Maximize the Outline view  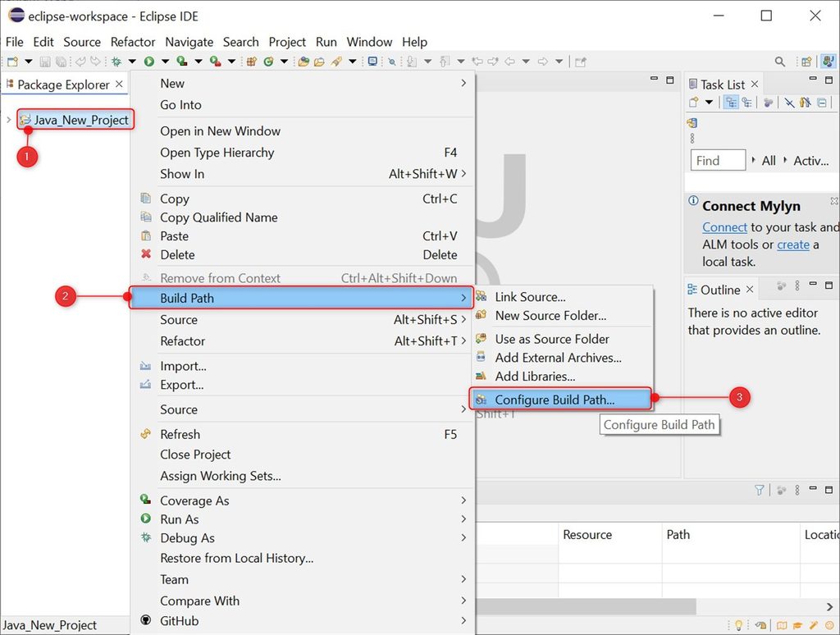[829, 285]
